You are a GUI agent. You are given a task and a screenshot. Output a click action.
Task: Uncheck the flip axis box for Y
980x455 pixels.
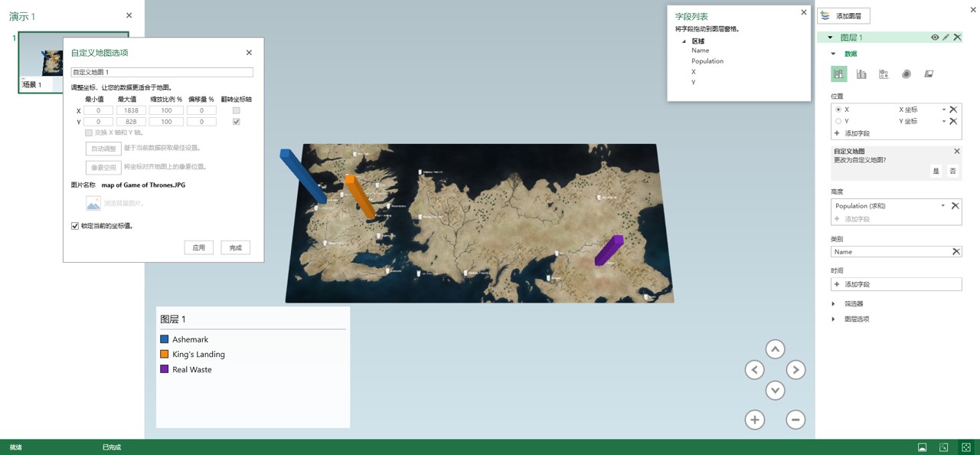(x=236, y=122)
